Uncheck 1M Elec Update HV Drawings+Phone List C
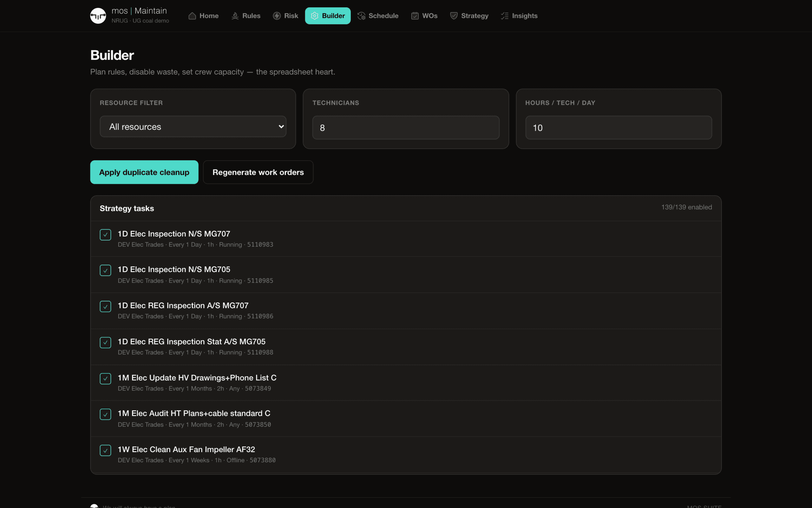The height and width of the screenshot is (508, 812). point(105,379)
